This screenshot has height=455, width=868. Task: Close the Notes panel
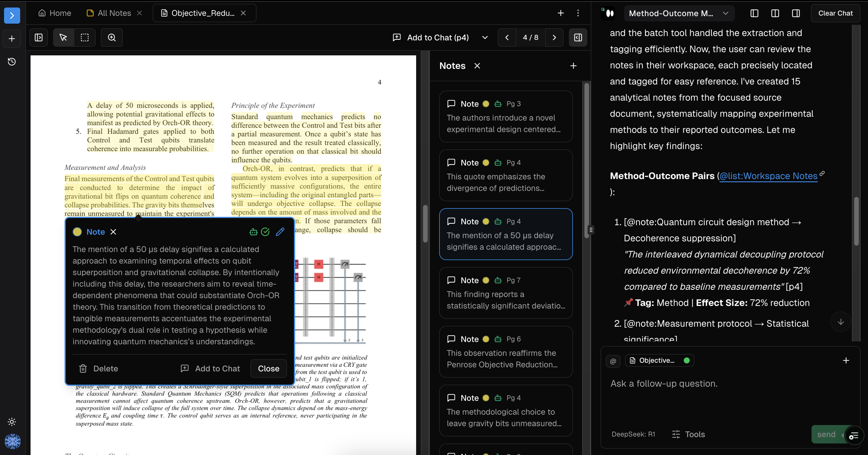coord(477,66)
